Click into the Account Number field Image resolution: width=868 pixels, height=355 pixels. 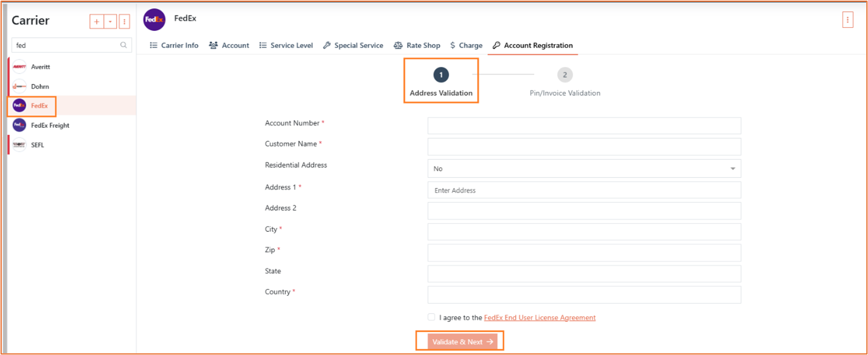[584, 126]
